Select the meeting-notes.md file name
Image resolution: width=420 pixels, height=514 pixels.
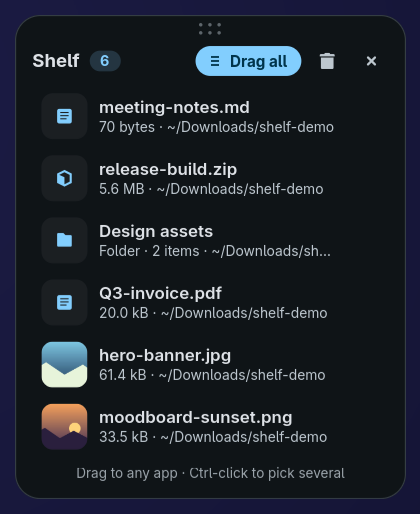tap(174, 107)
